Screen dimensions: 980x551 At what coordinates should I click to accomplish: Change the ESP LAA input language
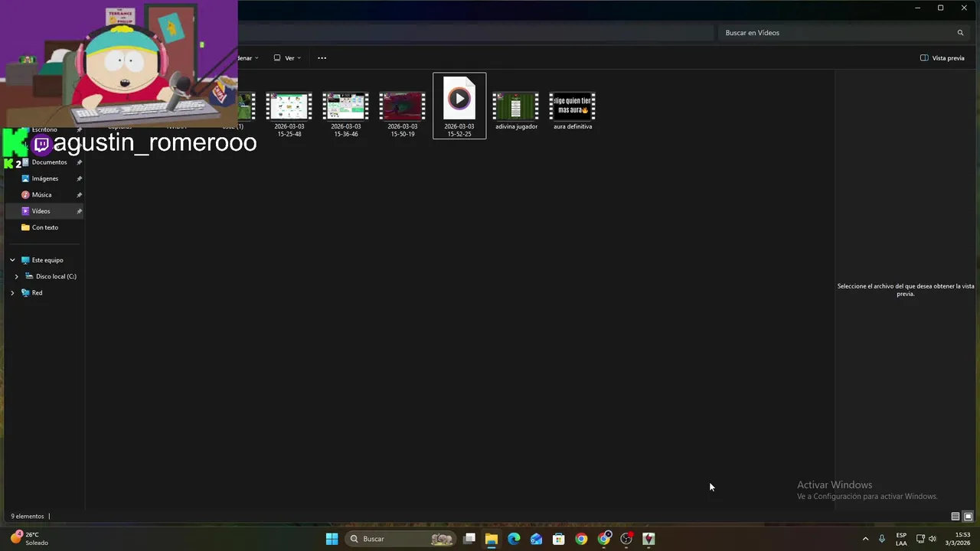[x=901, y=539]
